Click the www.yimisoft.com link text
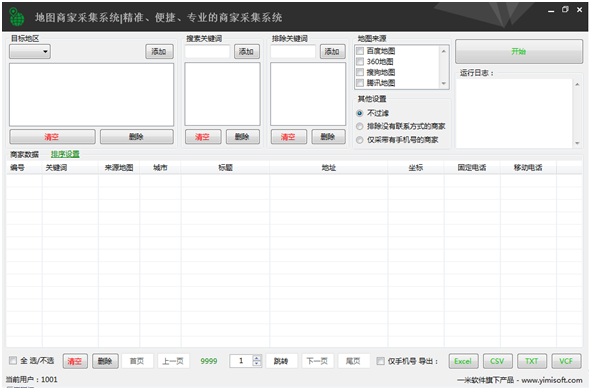The image size is (591, 390). point(552,380)
